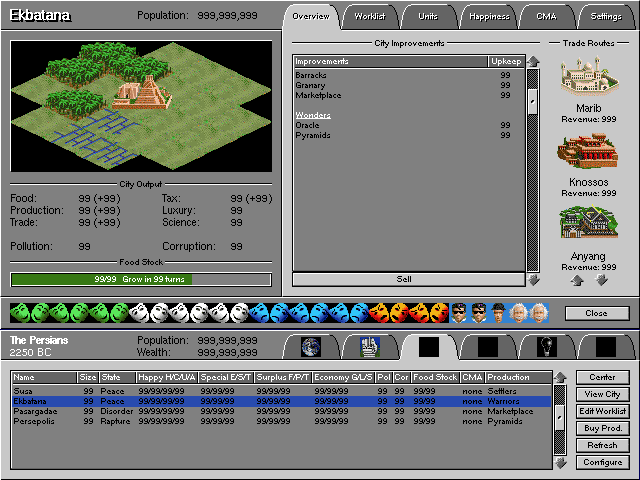
Task: Click the first red angry citizen face
Action: 379,313
